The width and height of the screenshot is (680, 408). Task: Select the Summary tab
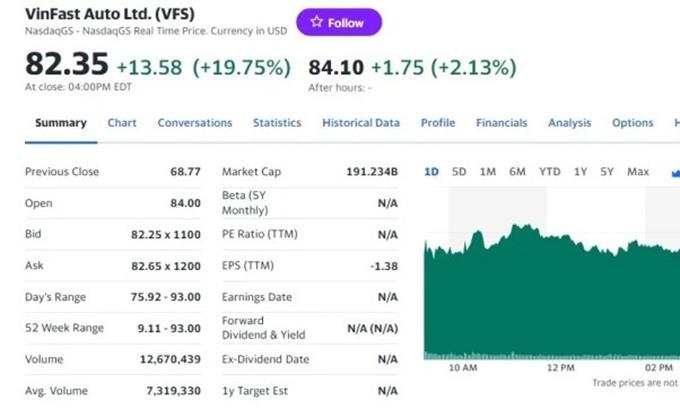click(61, 123)
